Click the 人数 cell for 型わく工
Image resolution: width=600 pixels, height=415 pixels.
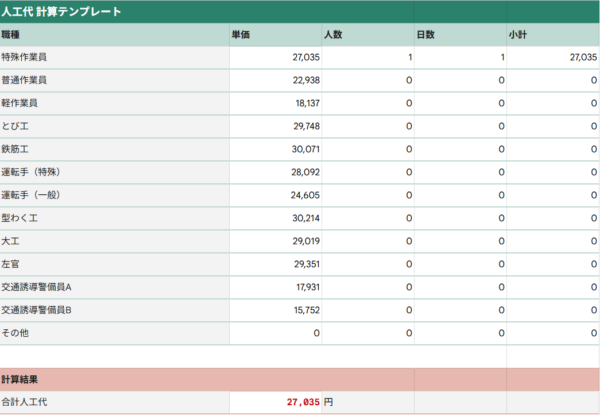[x=367, y=217]
